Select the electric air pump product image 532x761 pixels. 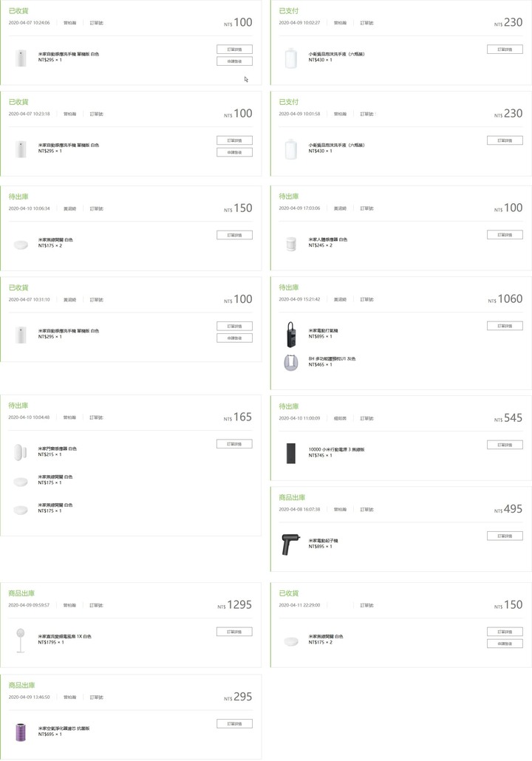point(291,335)
